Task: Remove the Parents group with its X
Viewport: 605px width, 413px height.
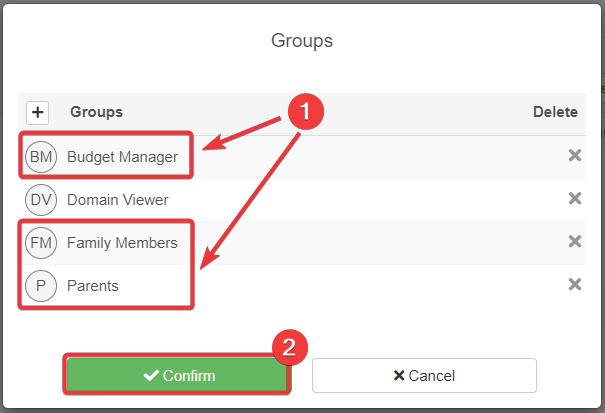Action: 575,285
